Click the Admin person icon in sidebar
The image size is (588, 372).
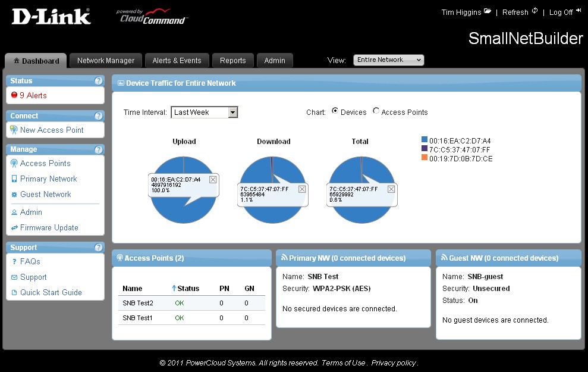(x=14, y=212)
